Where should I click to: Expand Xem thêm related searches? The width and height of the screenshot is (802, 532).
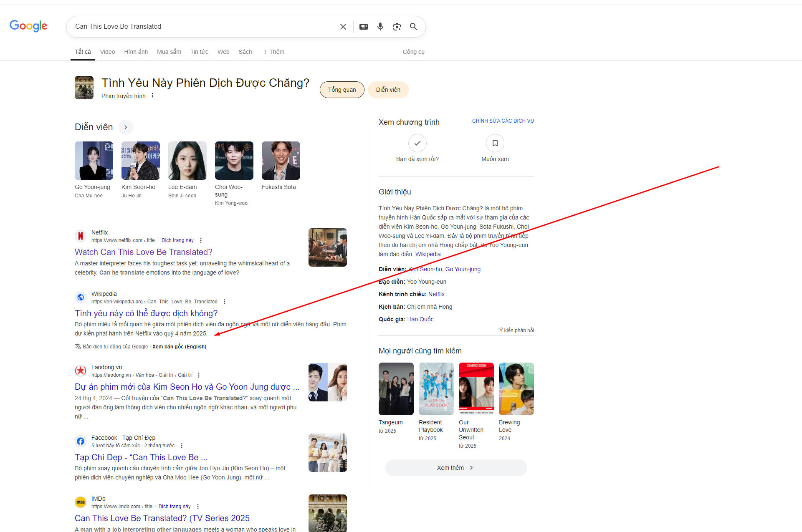pyautogui.click(x=456, y=468)
